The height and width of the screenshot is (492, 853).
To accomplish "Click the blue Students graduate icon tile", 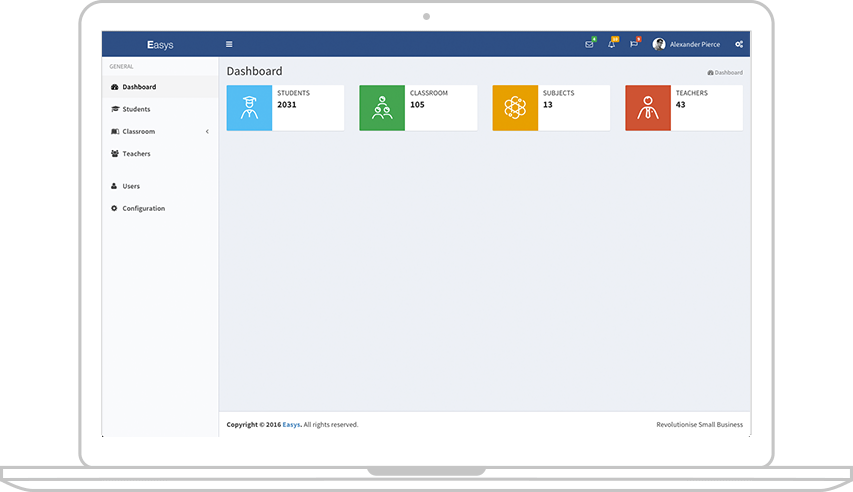I will coord(249,108).
